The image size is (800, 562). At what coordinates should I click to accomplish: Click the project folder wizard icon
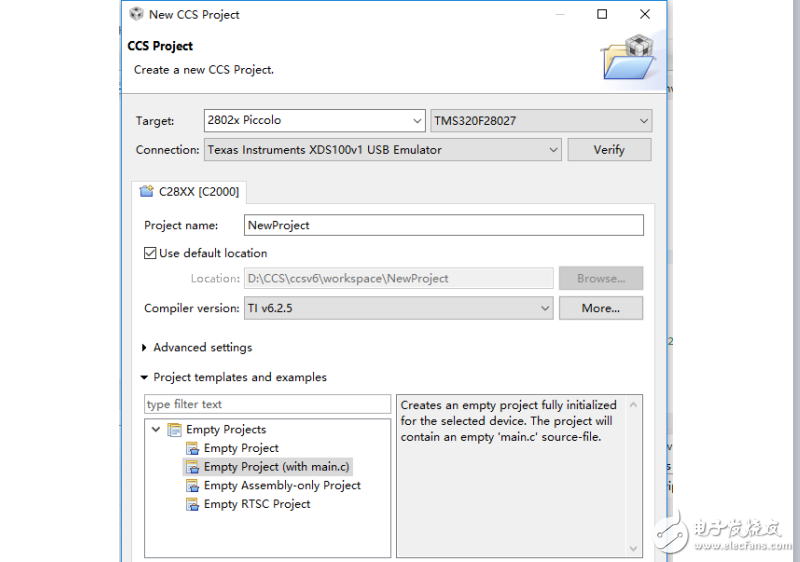pos(629,57)
